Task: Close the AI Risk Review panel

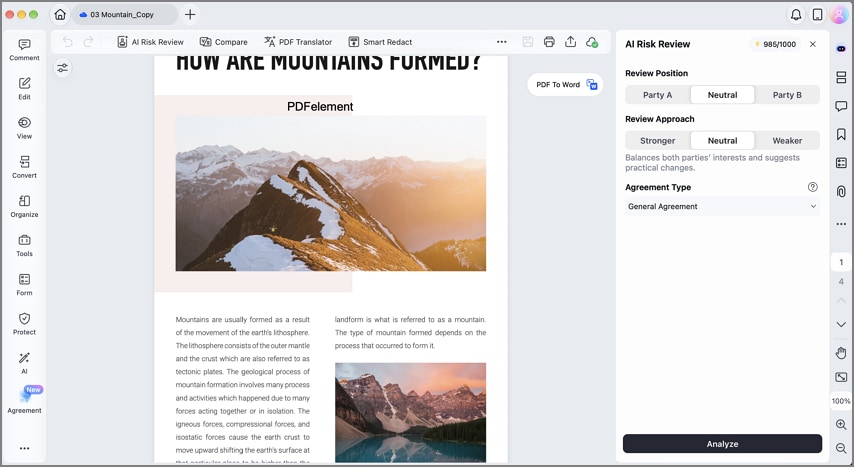Action: click(x=813, y=44)
